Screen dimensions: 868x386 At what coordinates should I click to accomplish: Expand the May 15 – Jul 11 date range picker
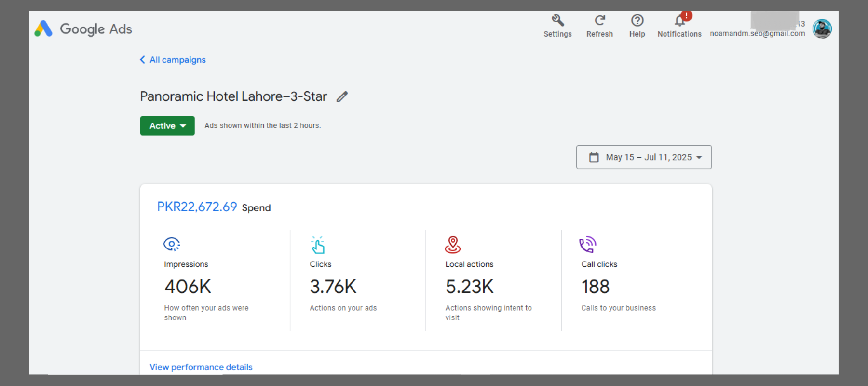[x=644, y=157]
